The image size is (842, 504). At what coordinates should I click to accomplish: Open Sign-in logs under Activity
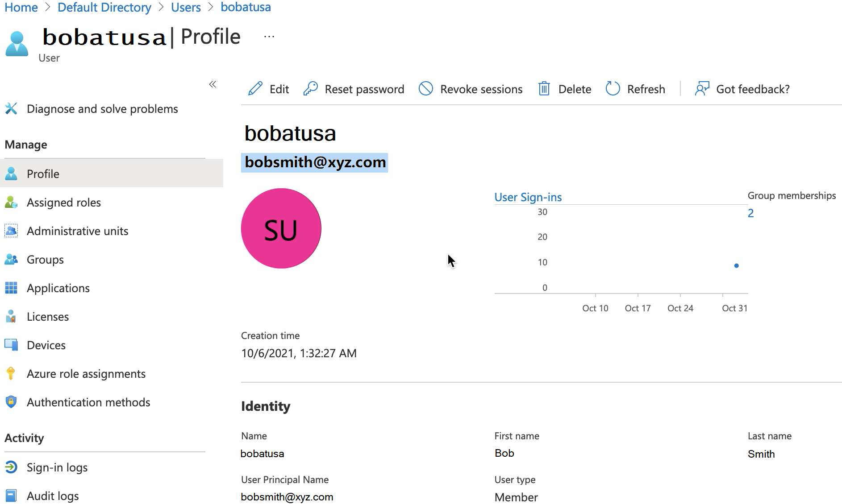pos(57,467)
